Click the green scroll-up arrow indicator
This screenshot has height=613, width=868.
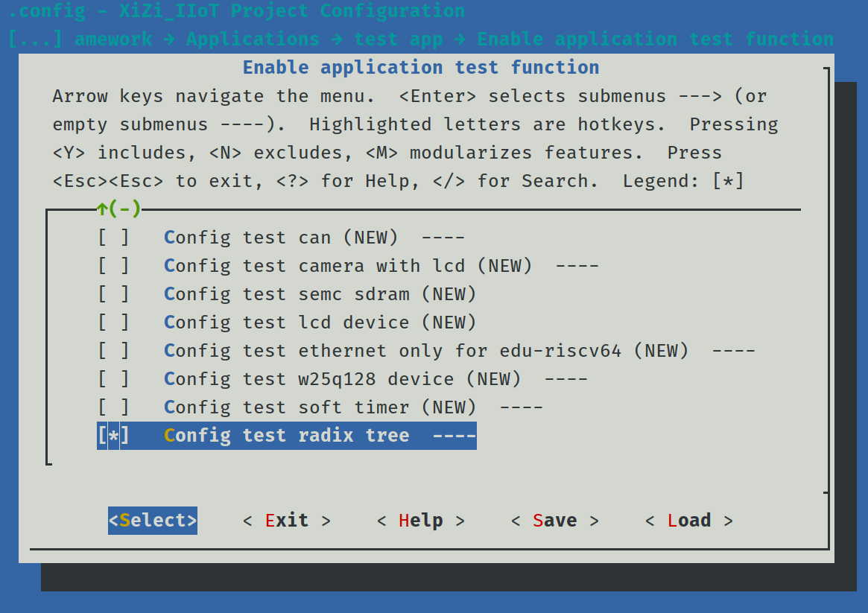(x=102, y=209)
